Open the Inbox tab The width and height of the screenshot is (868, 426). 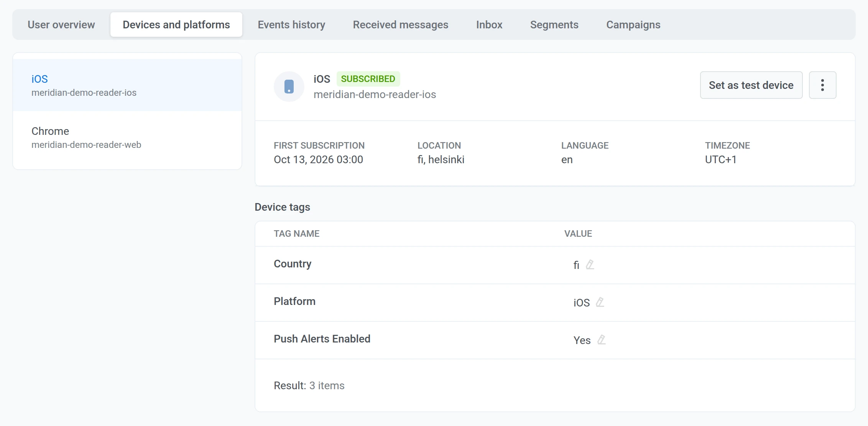click(489, 25)
